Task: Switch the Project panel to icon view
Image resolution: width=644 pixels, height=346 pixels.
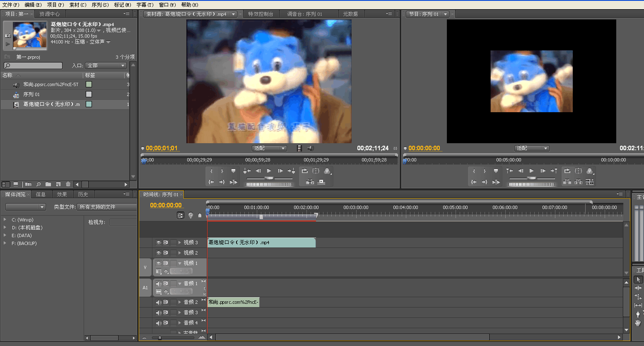Action: click(x=16, y=184)
